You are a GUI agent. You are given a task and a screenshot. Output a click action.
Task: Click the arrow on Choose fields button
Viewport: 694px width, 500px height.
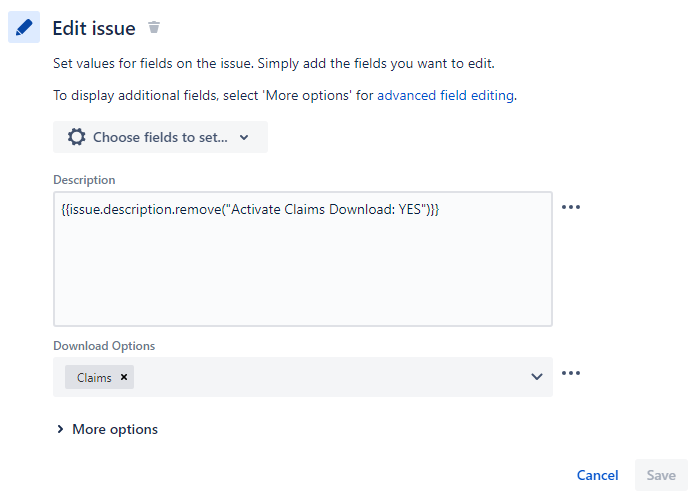pyautogui.click(x=244, y=138)
